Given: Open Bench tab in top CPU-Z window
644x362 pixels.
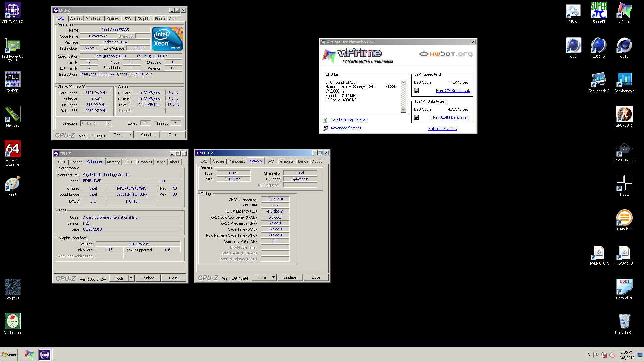Looking at the screenshot, I should click(160, 19).
